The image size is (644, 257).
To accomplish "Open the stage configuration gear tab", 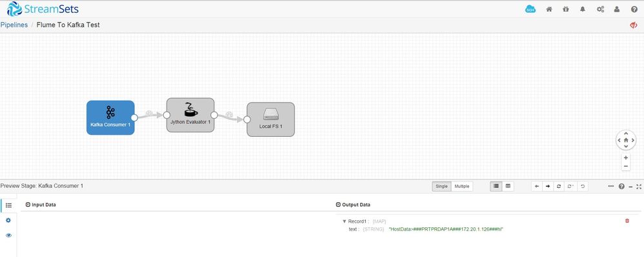I will click(8, 220).
